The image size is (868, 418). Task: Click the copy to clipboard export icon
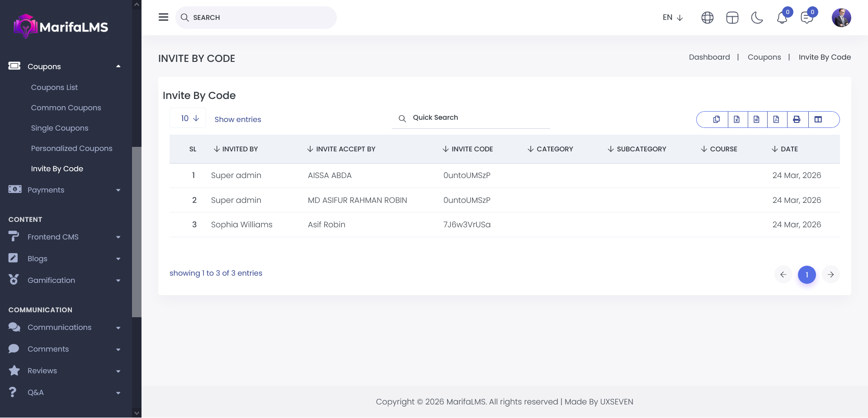click(717, 119)
